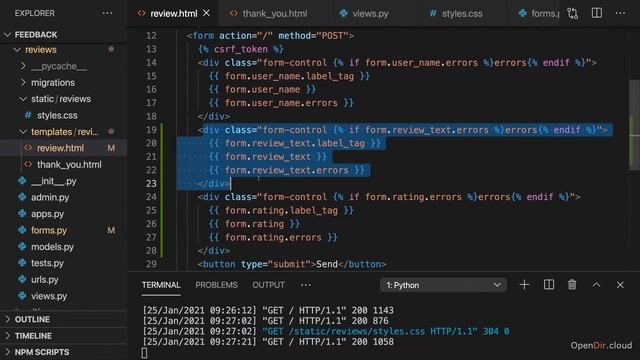Expand the __pycache__ folder
Screen dimensions: 640x360
pyautogui.click(x=23, y=66)
